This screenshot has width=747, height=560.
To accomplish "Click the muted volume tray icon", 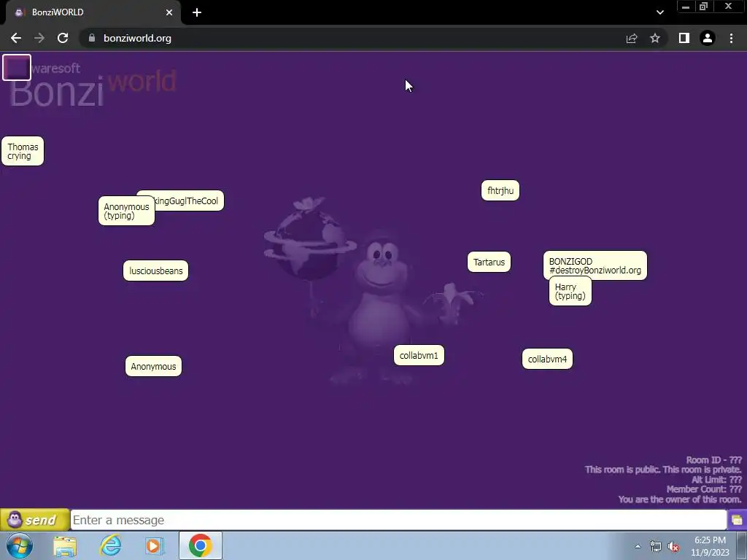I will pyautogui.click(x=673, y=547).
